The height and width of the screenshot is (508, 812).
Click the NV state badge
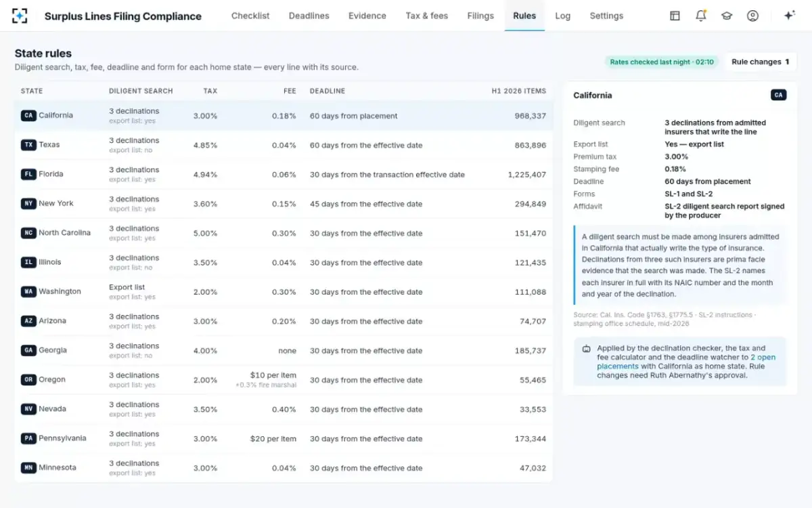(28, 409)
